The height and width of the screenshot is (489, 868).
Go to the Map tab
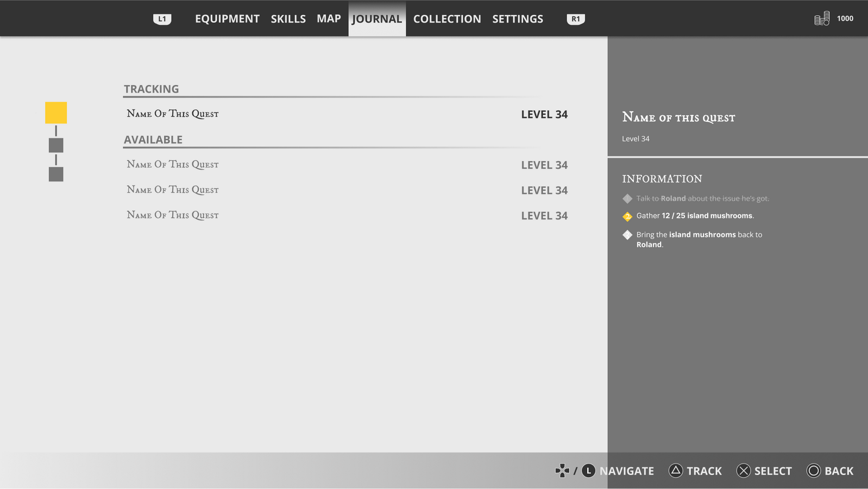[329, 19]
